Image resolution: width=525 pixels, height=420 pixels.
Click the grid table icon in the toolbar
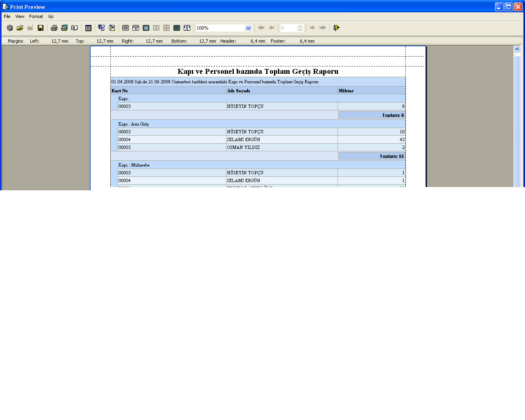coord(88,28)
